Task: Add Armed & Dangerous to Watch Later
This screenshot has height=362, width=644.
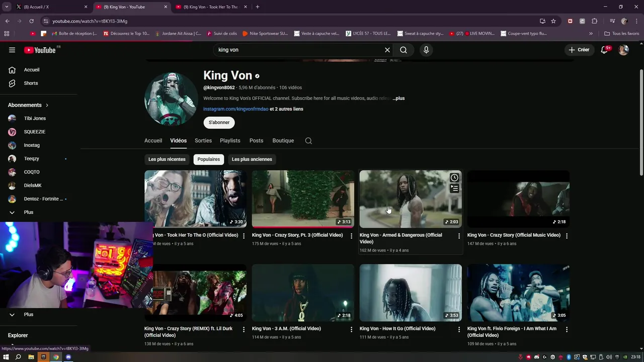Action: [454, 177]
